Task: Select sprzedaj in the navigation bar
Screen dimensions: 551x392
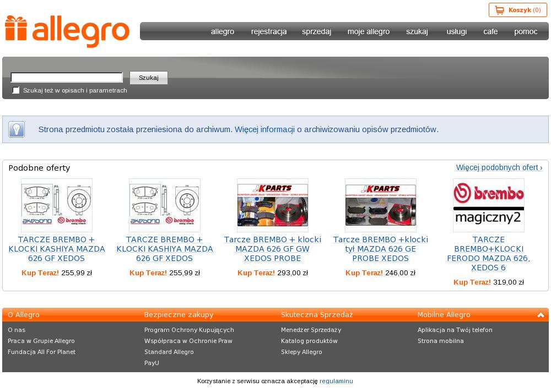Action: 316,31
